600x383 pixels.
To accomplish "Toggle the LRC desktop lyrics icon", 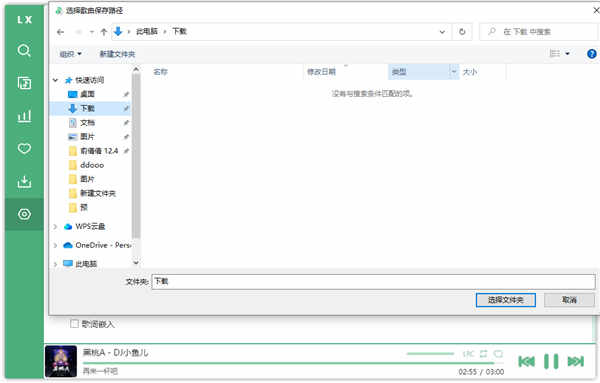I will pyautogui.click(x=468, y=354).
